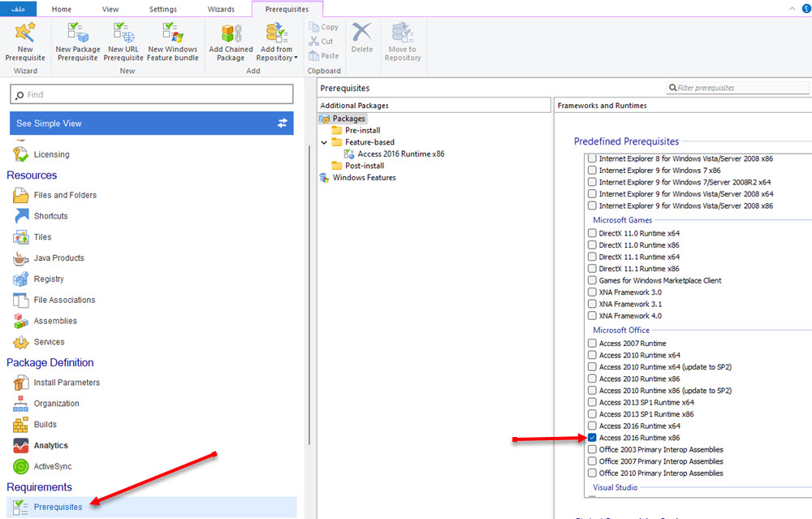This screenshot has height=519, width=812.
Task: Click the Filter prerequisites field
Action: tap(737, 88)
